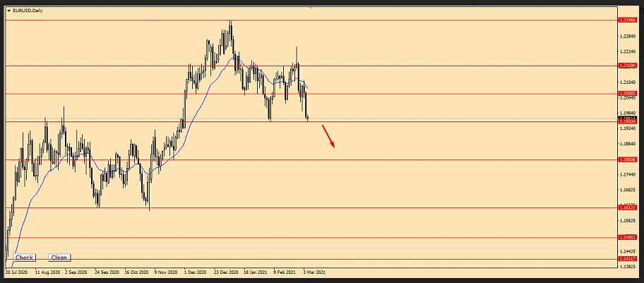Select the 1.23466 red price label
644x283 pixels.
click(x=627, y=21)
